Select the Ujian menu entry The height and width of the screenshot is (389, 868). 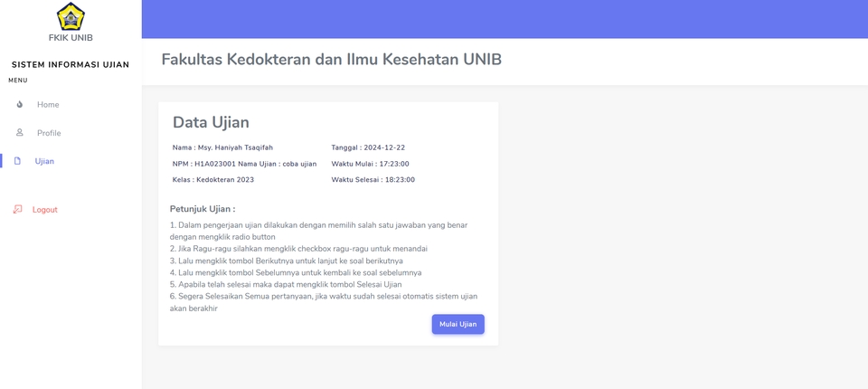click(44, 161)
